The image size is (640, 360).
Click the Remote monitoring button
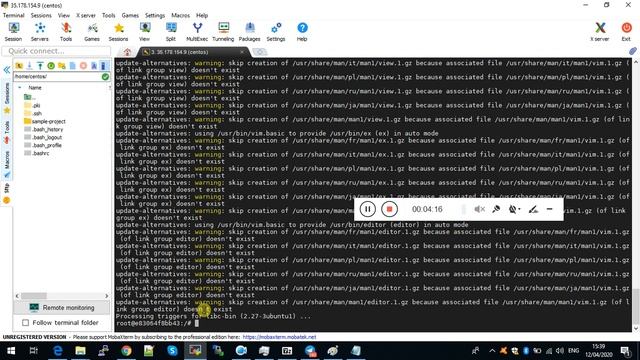click(x=62, y=307)
